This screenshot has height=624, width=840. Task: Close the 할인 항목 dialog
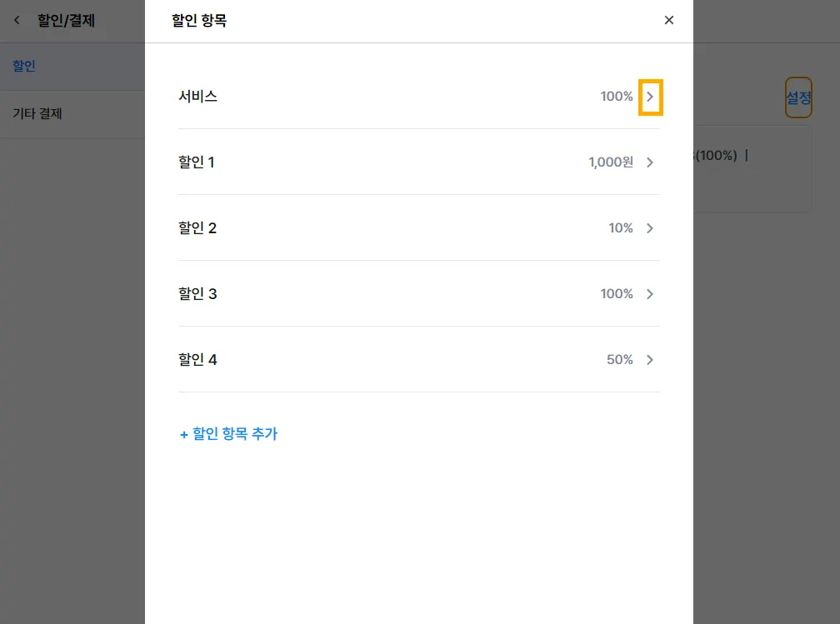(x=668, y=21)
